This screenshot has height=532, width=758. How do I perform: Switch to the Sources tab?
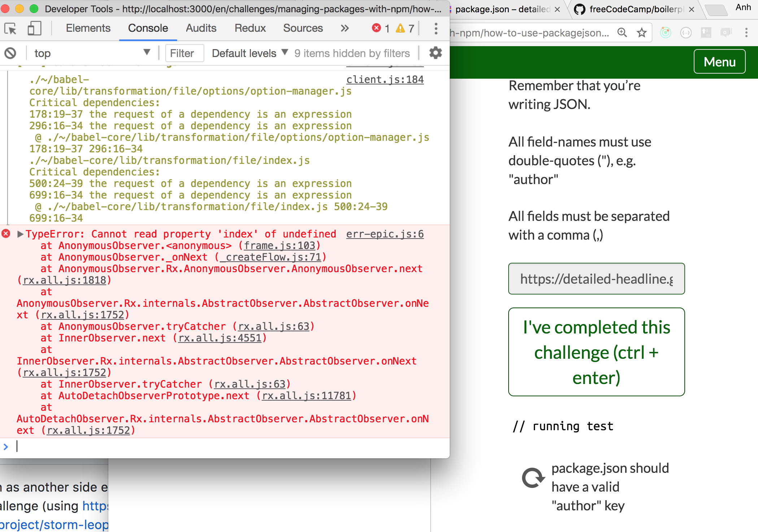click(303, 28)
